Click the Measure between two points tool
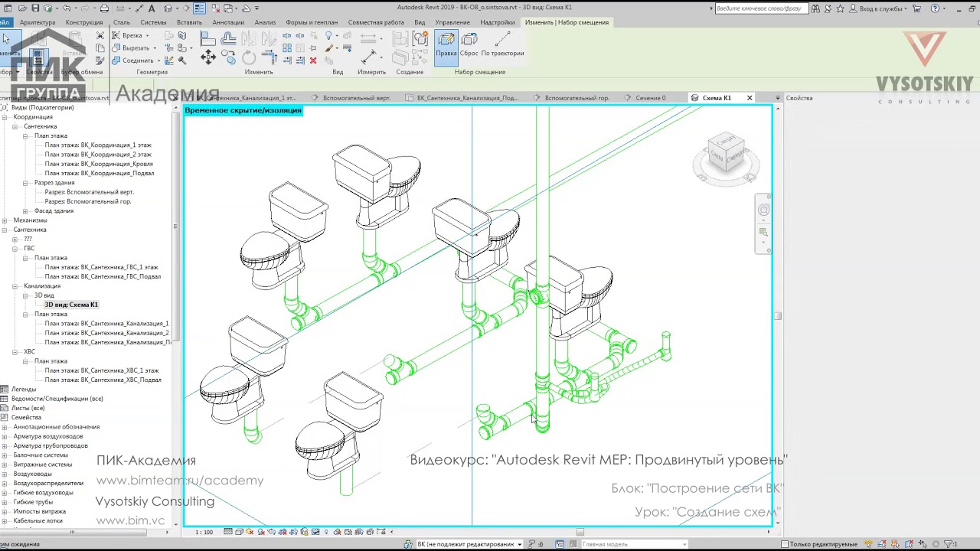980x551 pixels. 369,57
